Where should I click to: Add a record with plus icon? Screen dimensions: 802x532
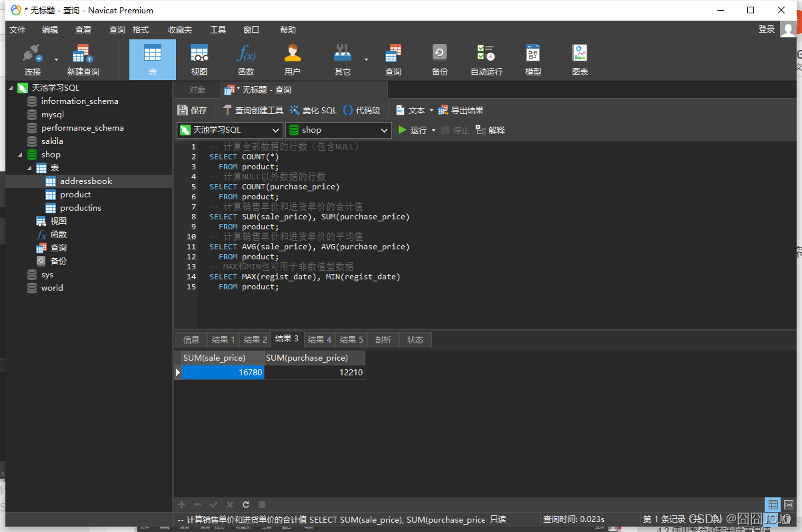(x=181, y=505)
